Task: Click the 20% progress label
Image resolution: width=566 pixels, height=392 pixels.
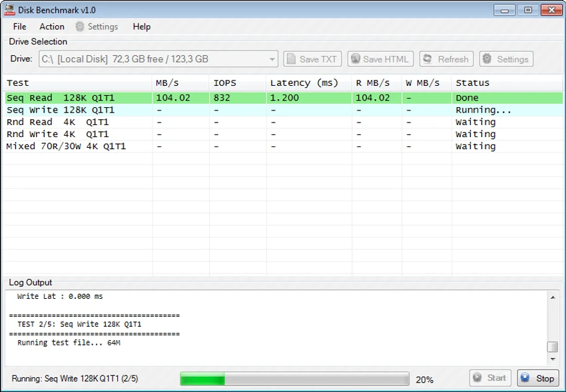Action: pos(425,380)
